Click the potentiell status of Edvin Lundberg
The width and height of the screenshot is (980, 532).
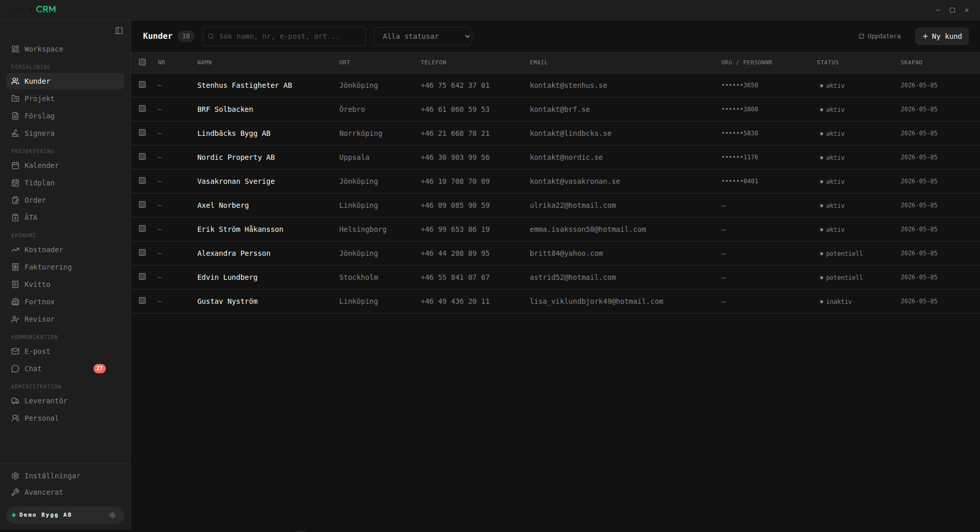click(841, 277)
